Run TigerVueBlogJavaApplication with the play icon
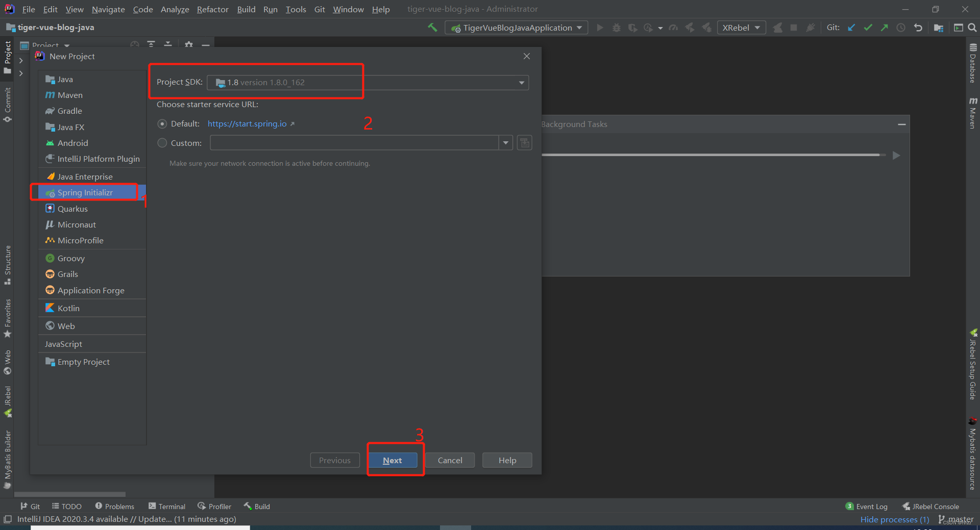Screen dimensions: 980x530 (x=600, y=28)
